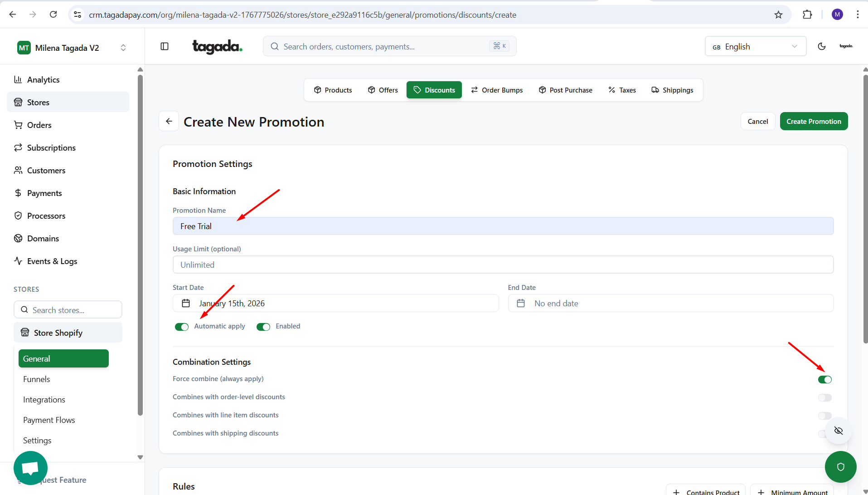Screen dimensions: 868x495
Task: Enable Combines with order-level discounts
Action: pyautogui.click(x=824, y=397)
